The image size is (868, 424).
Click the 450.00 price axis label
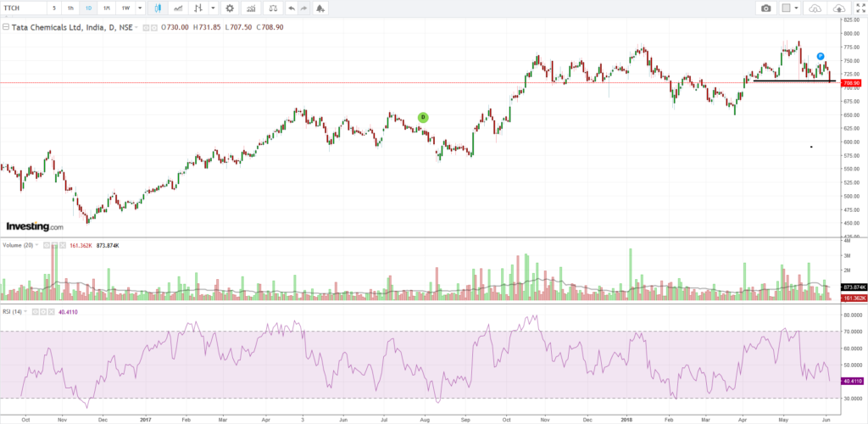pyautogui.click(x=851, y=223)
